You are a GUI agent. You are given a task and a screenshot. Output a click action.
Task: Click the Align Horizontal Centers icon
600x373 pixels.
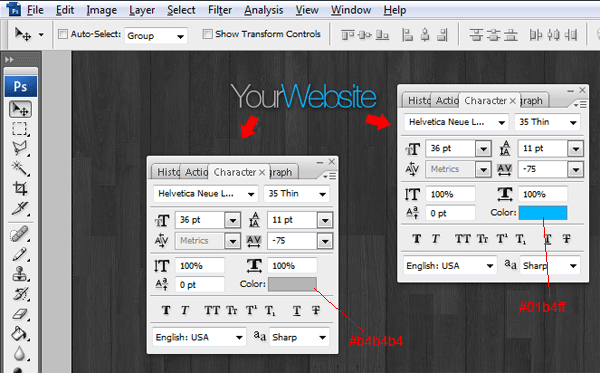[x=425, y=35]
